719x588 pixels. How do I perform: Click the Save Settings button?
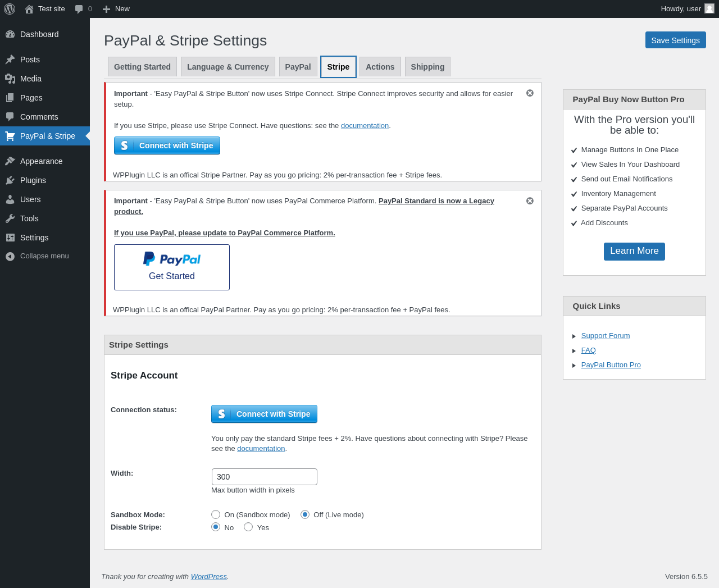[675, 40]
